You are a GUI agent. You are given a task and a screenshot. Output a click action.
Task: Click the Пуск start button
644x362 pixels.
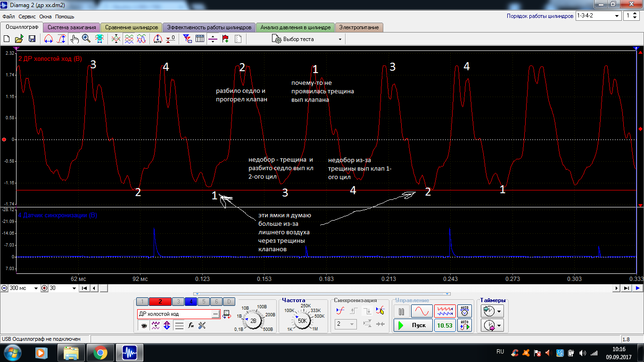(413, 325)
